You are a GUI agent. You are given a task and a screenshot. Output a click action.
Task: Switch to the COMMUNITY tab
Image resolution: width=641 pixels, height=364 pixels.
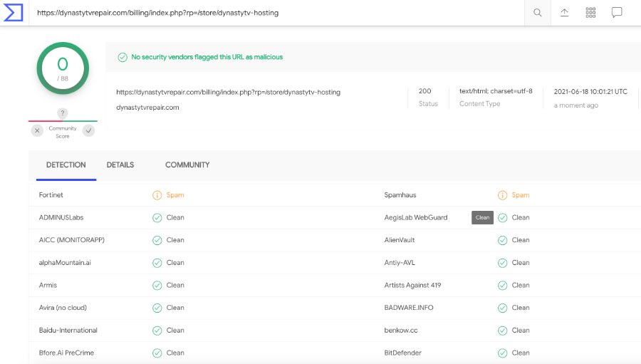coord(187,165)
